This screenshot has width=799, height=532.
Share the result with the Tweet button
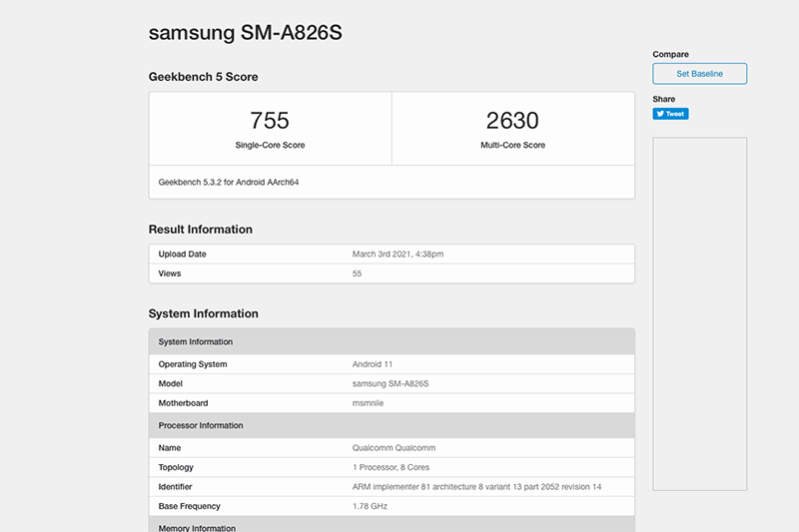670,114
